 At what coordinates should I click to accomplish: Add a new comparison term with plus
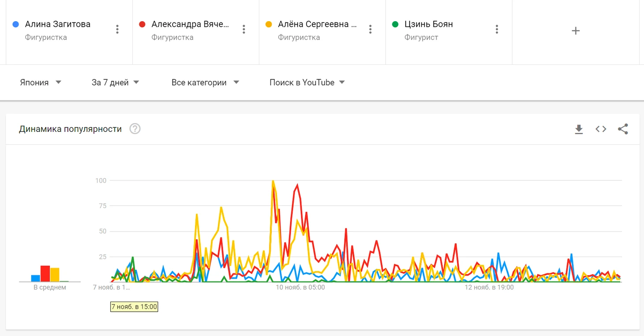tap(576, 31)
